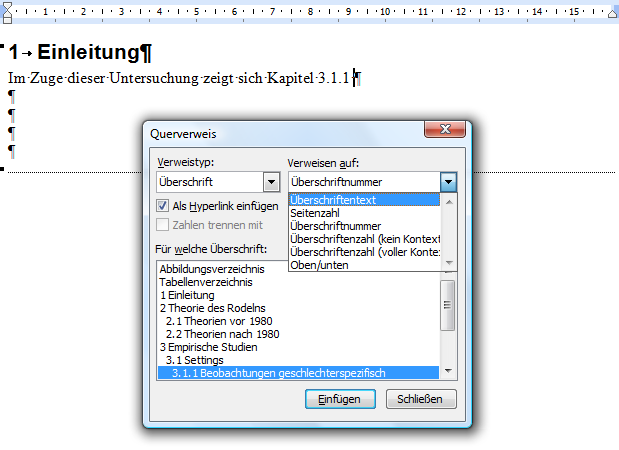Click the Verweisen auf dropdown arrow

click(x=448, y=182)
